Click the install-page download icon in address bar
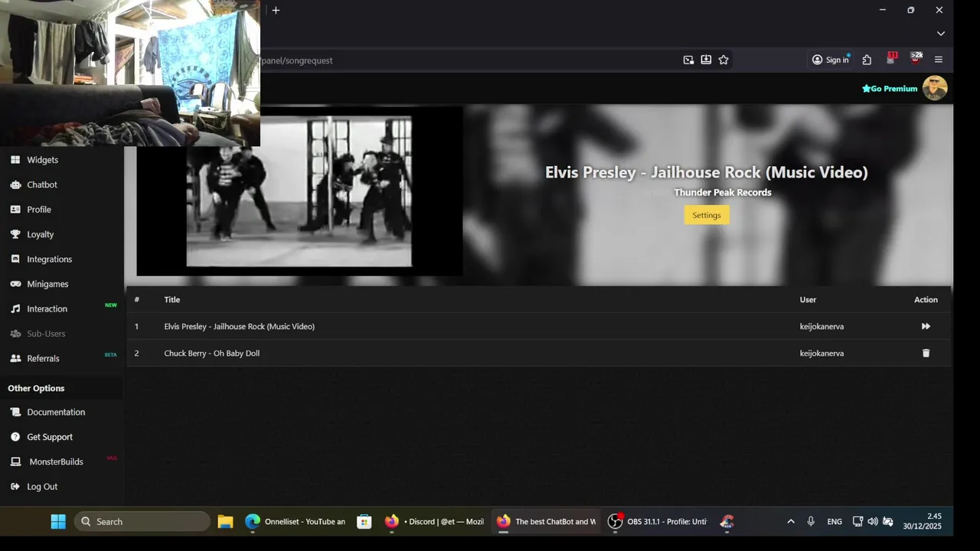Screen dimensions: 980x551 (x=706, y=60)
